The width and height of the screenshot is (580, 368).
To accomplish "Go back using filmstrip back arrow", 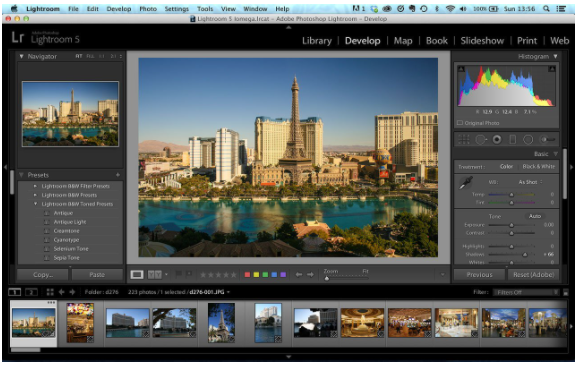I will click(61, 292).
